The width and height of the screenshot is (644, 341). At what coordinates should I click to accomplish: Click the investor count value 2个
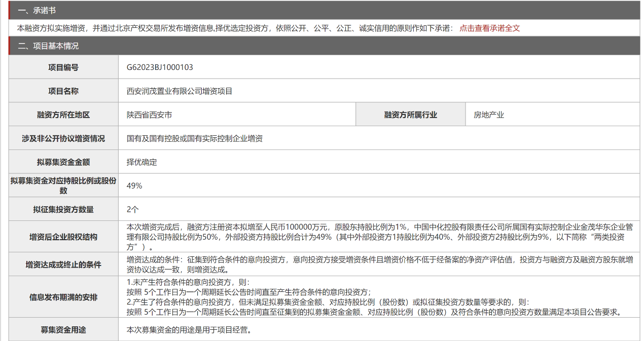[132, 209]
